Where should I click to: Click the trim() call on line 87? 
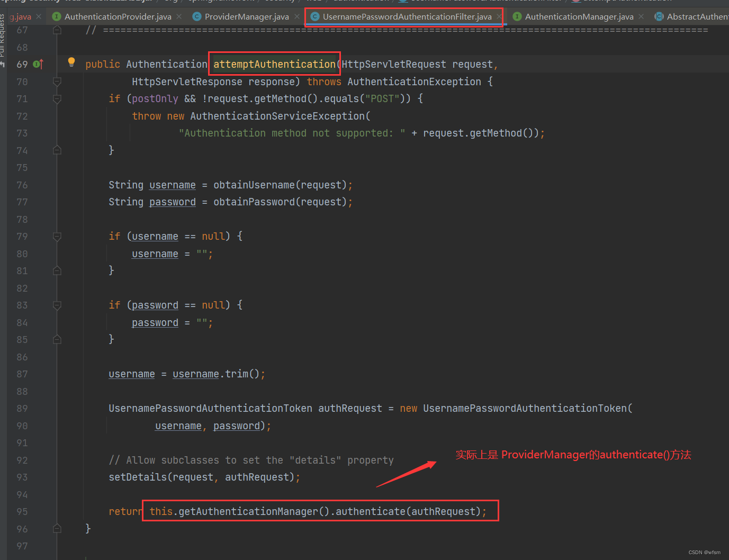(242, 374)
